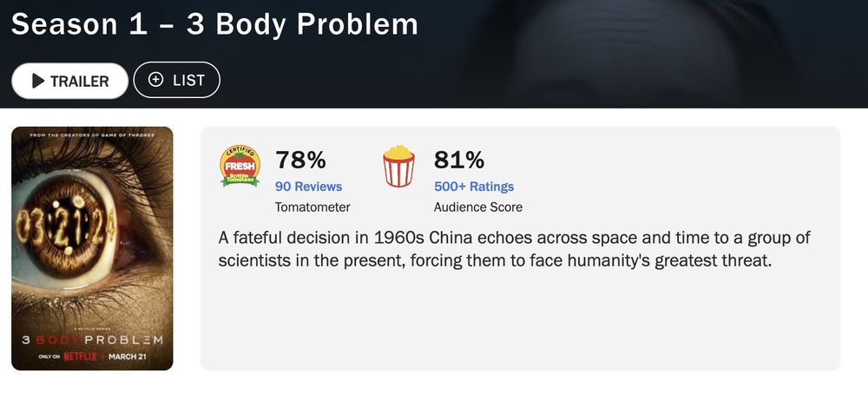This screenshot has width=868, height=407.
Task: Open the 90 Reviews link
Action: (x=308, y=187)
